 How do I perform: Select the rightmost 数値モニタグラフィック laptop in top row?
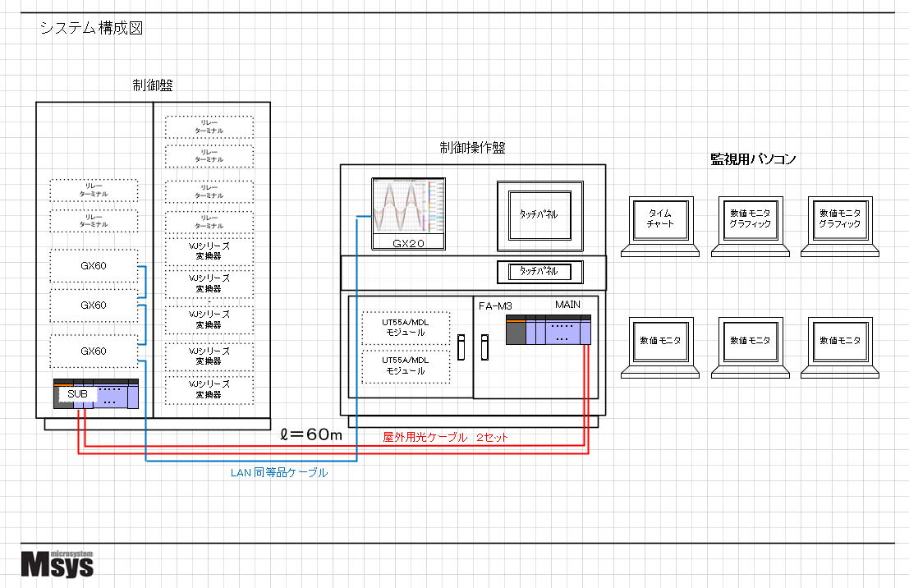840,226
